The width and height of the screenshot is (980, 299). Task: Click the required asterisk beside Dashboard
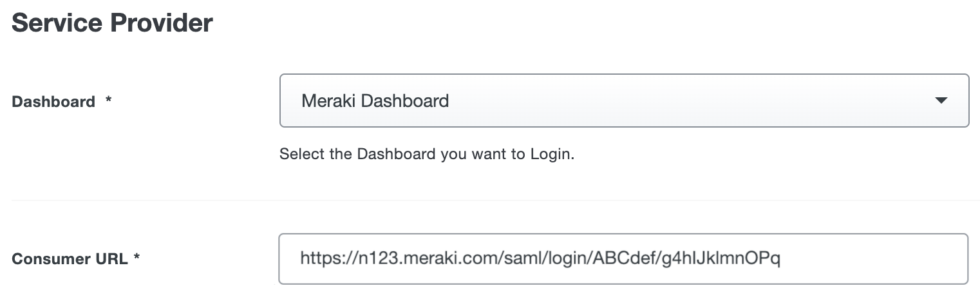(109, 101)
